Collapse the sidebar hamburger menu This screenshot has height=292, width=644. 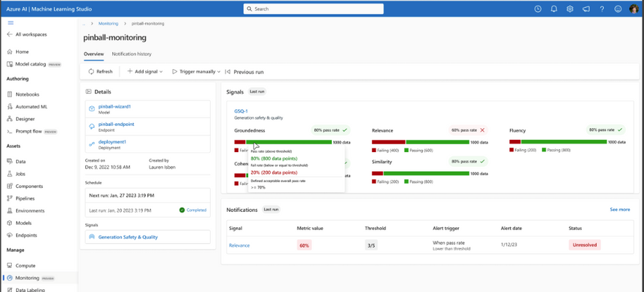pos(11,23)
